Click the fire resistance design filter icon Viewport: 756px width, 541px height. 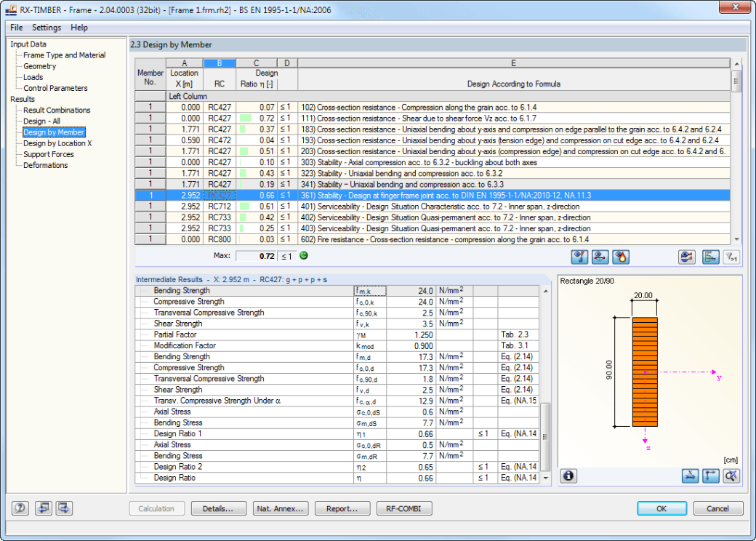(x=621, y=257)
